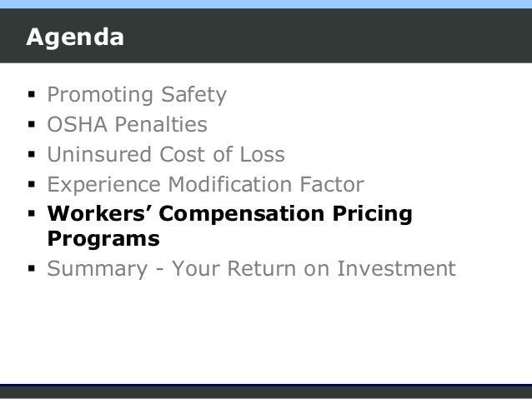Click the bullet beside Promoting Safety
The width and height of the screenshot is (532, 399).
click(x=32, y=95)
